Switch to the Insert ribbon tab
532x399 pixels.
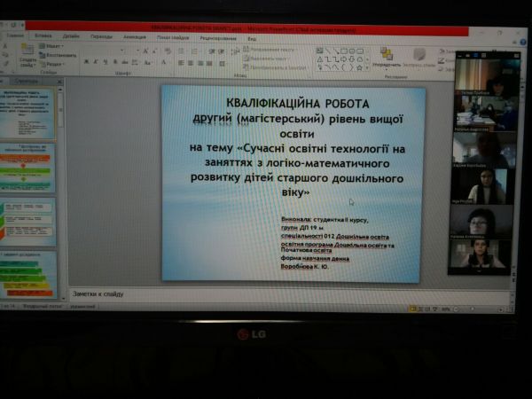click(43, 37)
